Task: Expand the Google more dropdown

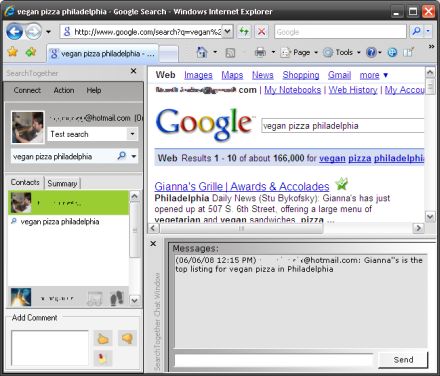Action: point(374,75)
